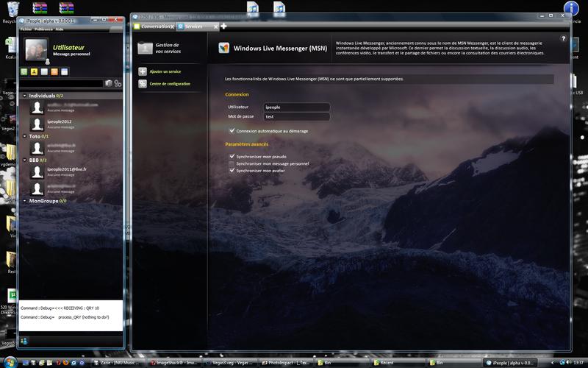Click the Ajouter un service plus icon
Screen dimensions: 588x368
tap(143, 71)
